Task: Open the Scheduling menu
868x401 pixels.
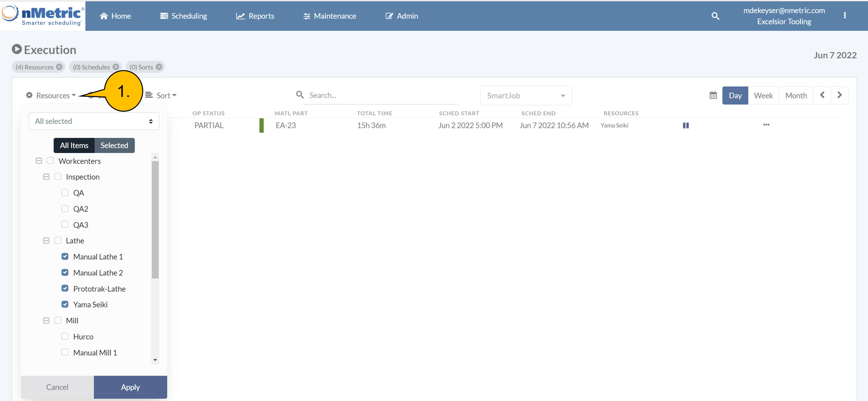Action: coord(183,16)
